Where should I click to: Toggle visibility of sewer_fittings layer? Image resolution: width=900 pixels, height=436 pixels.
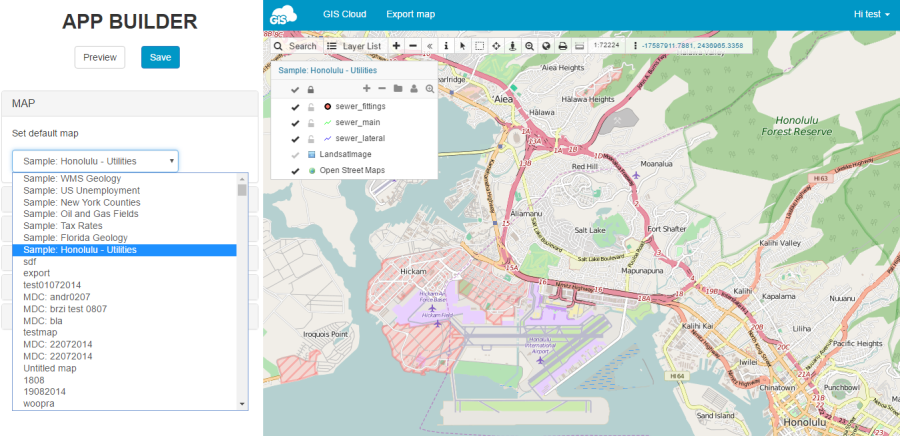295,107
